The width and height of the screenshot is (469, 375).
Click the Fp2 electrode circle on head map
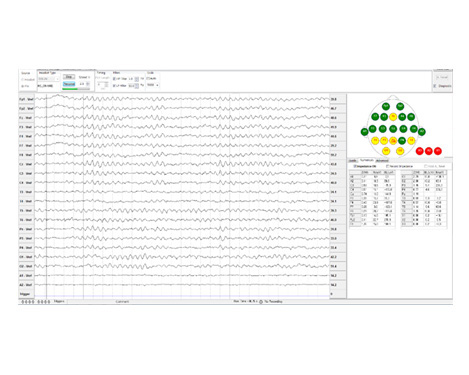click(x=400, y=107)
